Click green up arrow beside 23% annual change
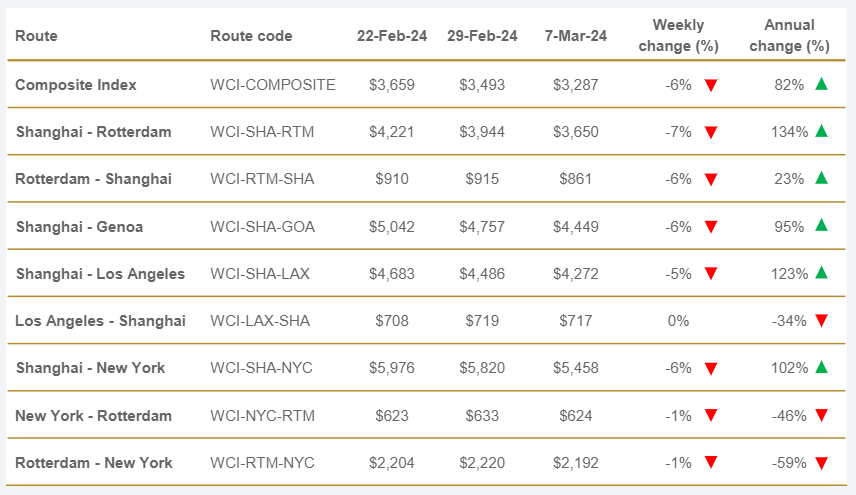 click(821, 178)
